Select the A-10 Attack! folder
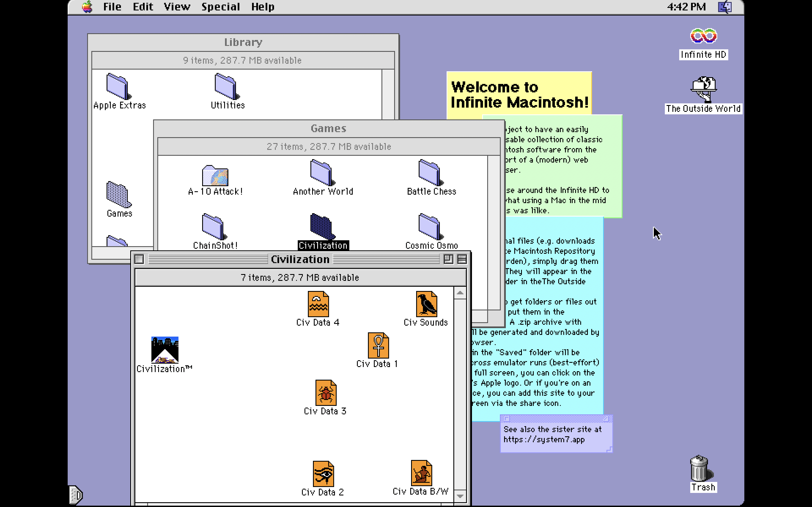Screen dimensions: 812x507 215,176
